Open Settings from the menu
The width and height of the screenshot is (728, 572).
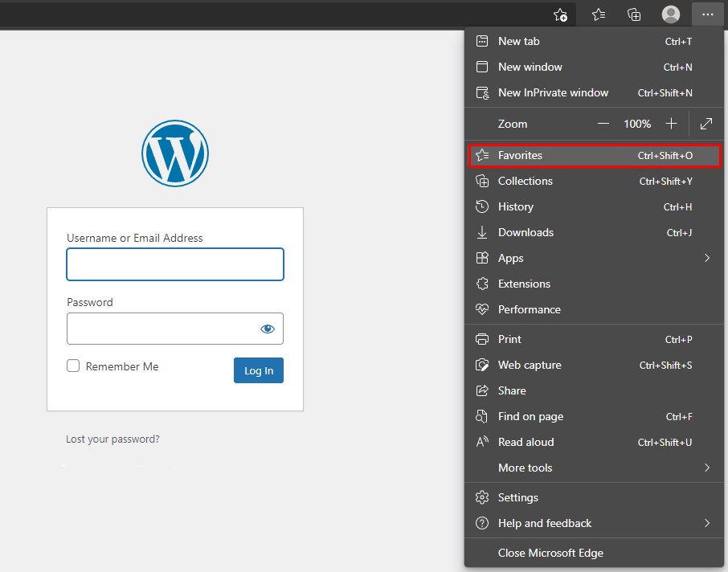518,497
